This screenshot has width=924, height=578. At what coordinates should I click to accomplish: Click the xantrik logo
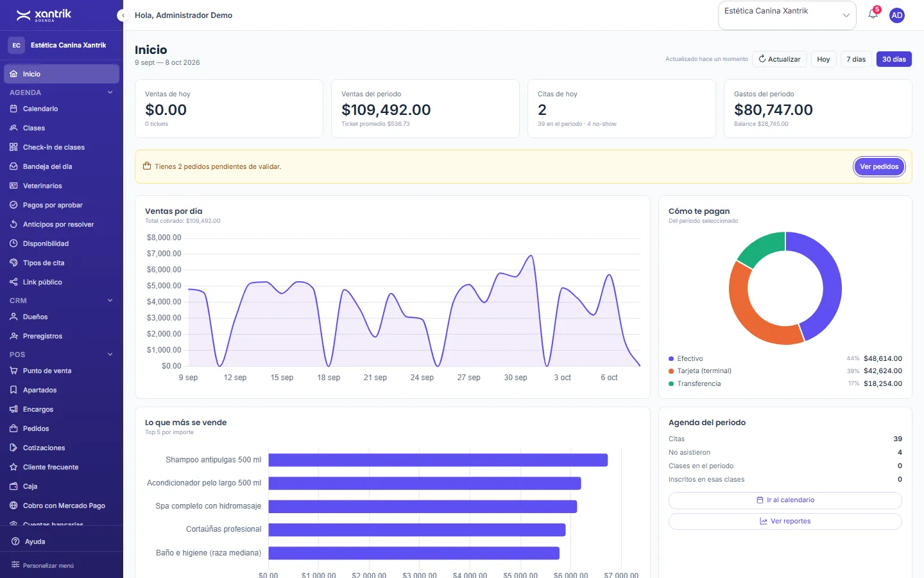tap(44, 15)
